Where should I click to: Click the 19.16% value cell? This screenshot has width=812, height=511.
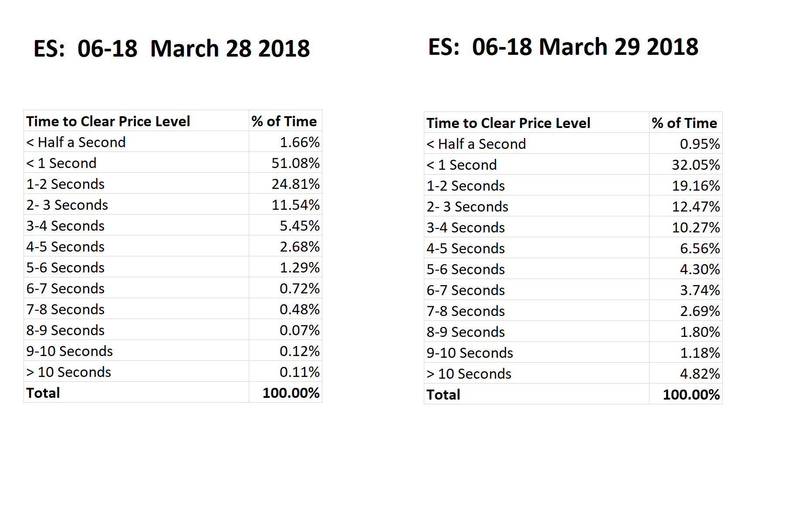coord(686,185)
